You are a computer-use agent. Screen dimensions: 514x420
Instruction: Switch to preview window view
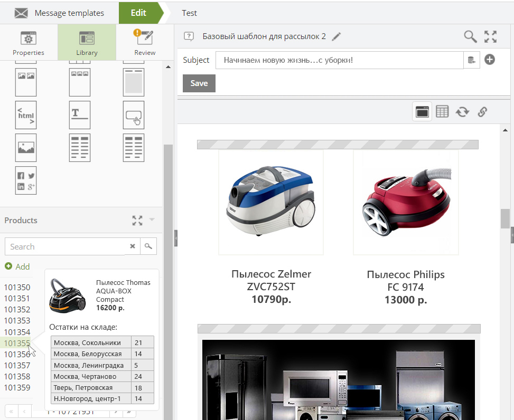(422, 112)
